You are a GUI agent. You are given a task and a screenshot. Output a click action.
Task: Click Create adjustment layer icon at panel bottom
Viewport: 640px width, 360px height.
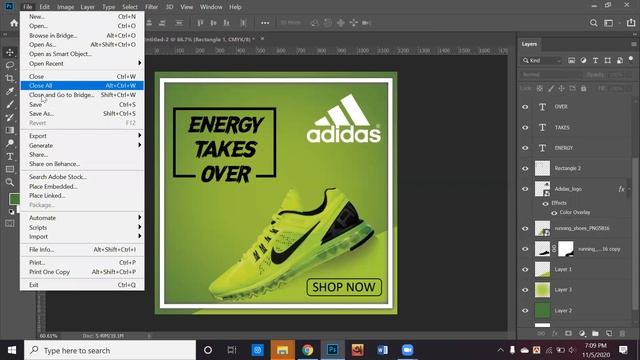pyautogui.click(x=582, y=333)
